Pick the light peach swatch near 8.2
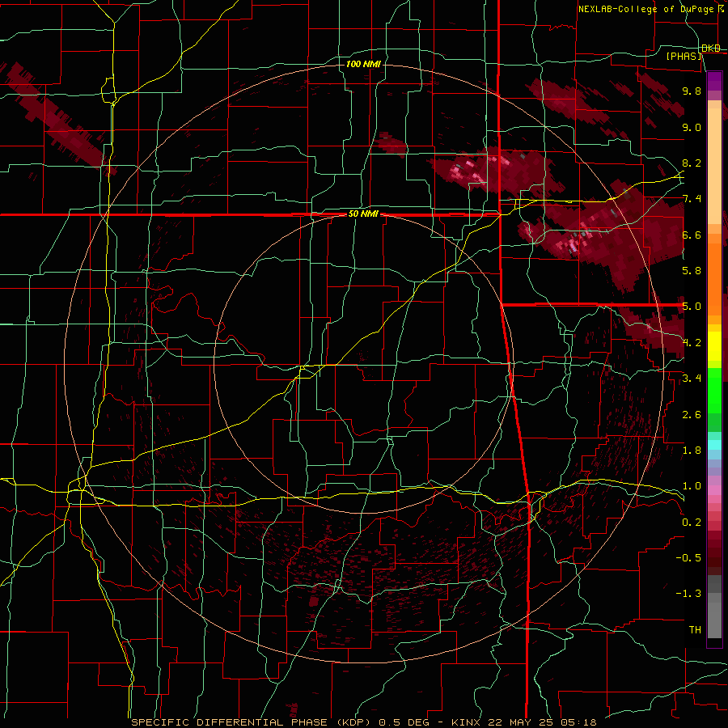 pos(714,167)
